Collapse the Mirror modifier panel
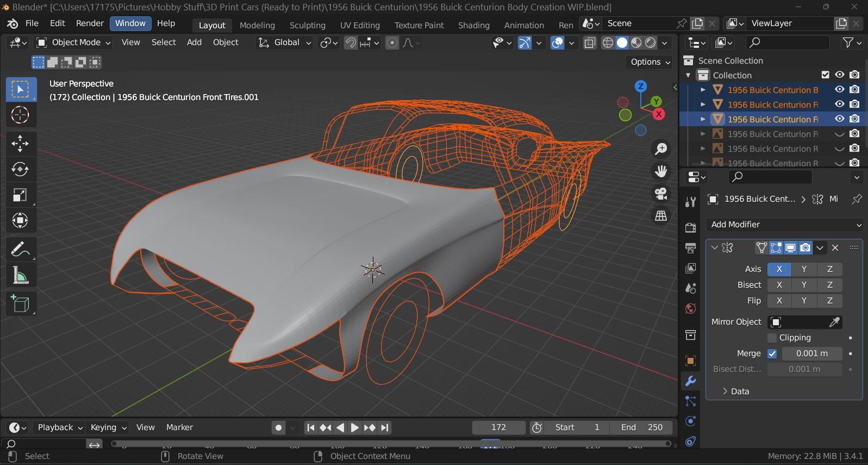868x465 pixels. point(714,248)
